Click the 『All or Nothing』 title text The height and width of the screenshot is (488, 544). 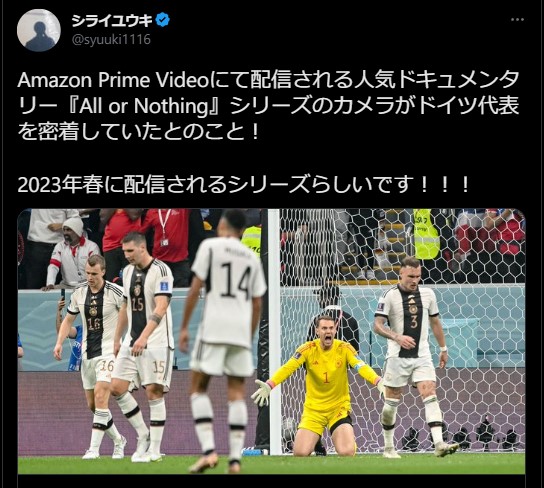click(x=145, y=106)
